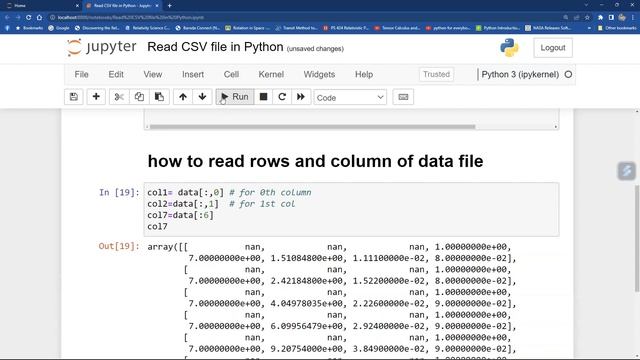Open the command palette keyboard icon
This screenshot has width=640, height=360.
click(x=403, y=97)
